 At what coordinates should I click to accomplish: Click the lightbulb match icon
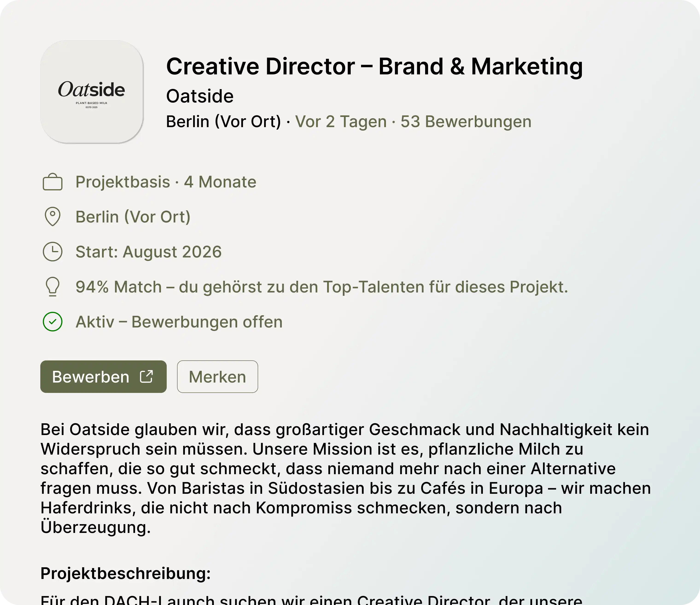click(53, 287)
